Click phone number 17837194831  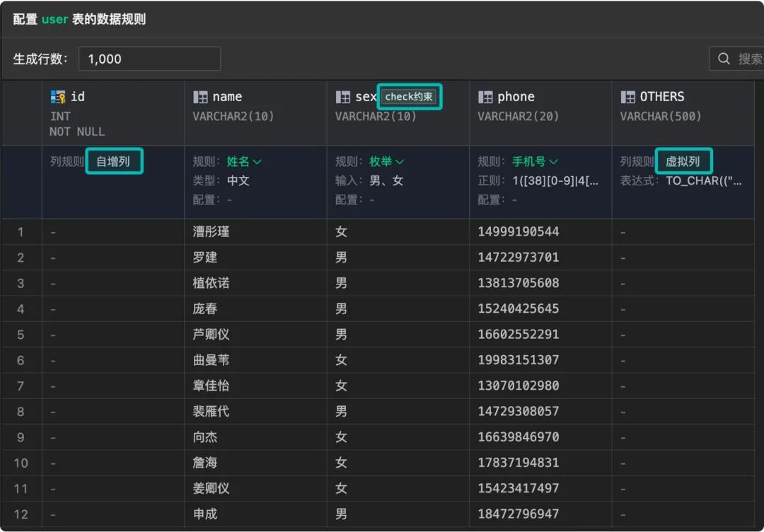(519, 463)
